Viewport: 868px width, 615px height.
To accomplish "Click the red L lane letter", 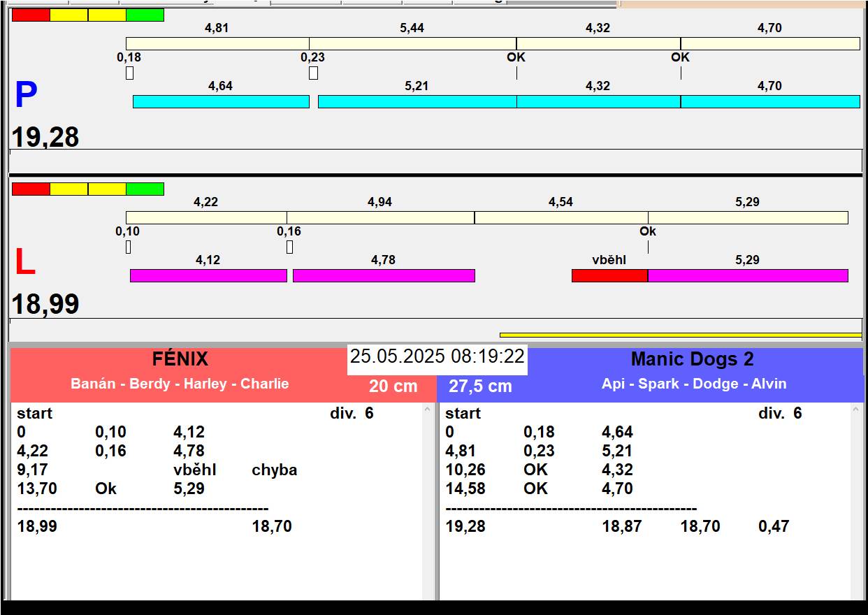I will coord(24,263).
